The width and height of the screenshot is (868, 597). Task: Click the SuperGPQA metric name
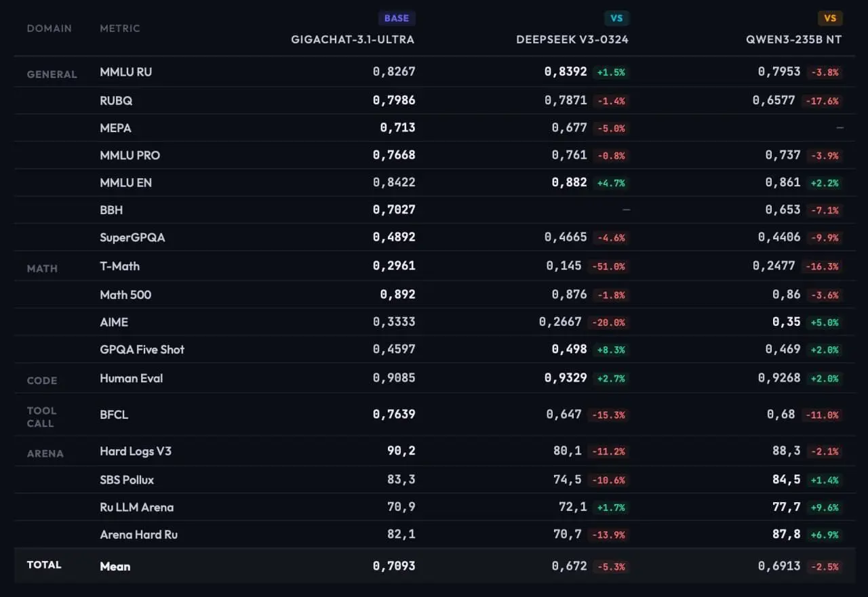132,238
